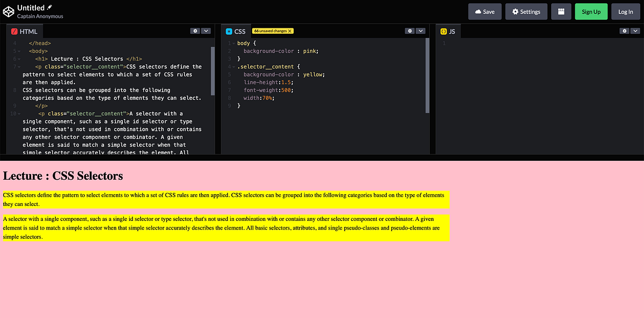Switch to the HTML editor tab

coord(25,31)
